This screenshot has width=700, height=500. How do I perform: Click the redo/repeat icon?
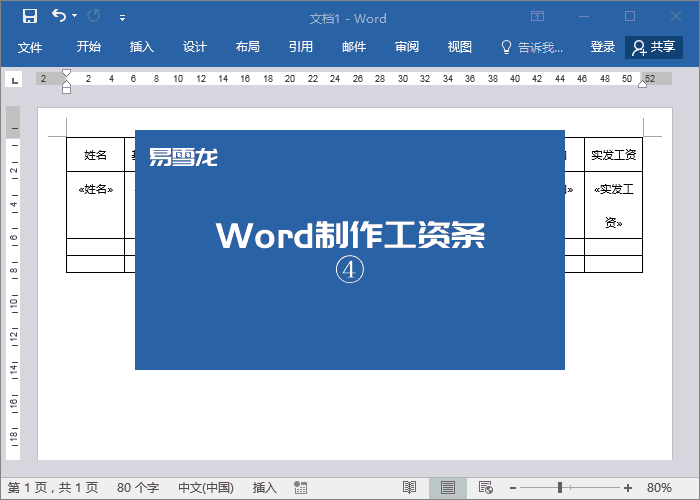click(94, 17)
